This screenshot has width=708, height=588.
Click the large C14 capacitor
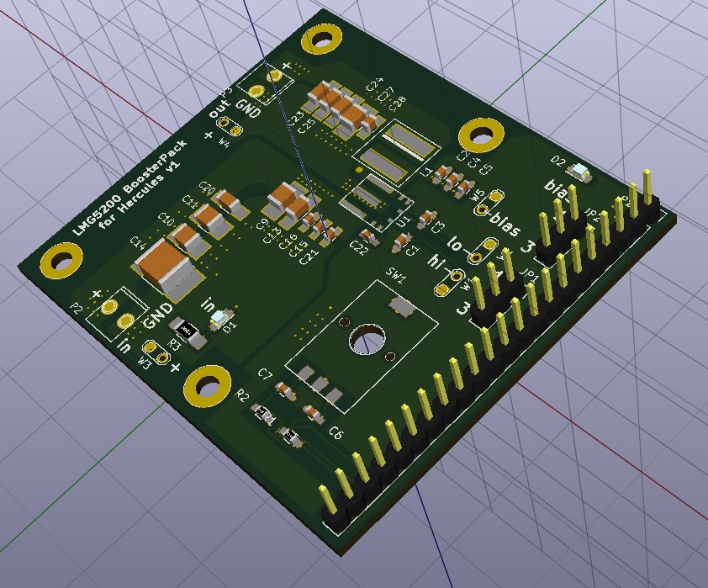(170, 269)
